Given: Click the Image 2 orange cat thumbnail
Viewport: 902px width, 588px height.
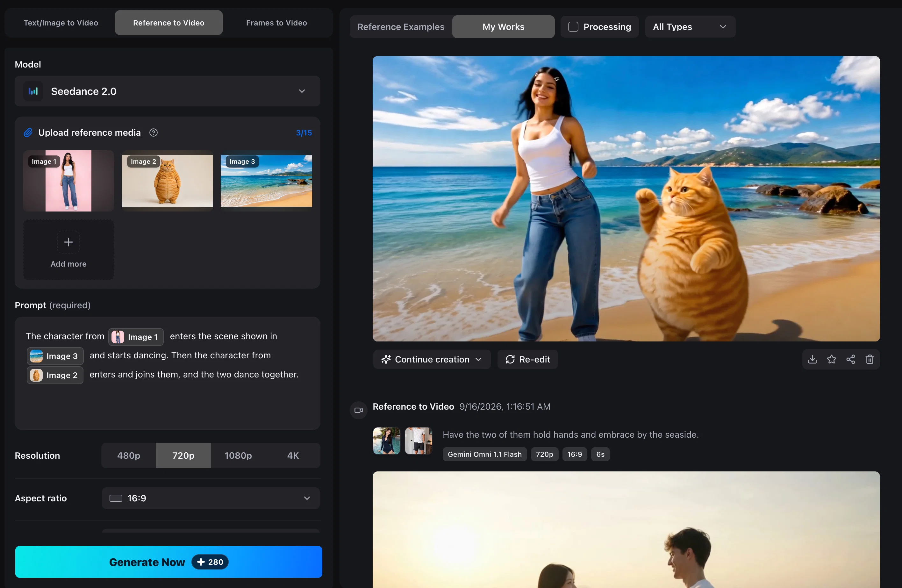Looking at the screenshot, I should 167,181.
